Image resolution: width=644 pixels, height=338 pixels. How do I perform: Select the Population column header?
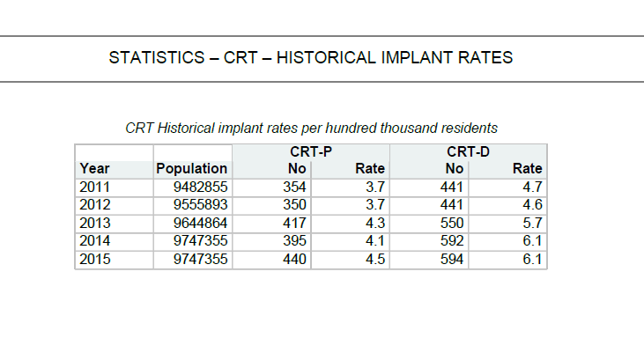pyautogui.click(x=191, y=169)
